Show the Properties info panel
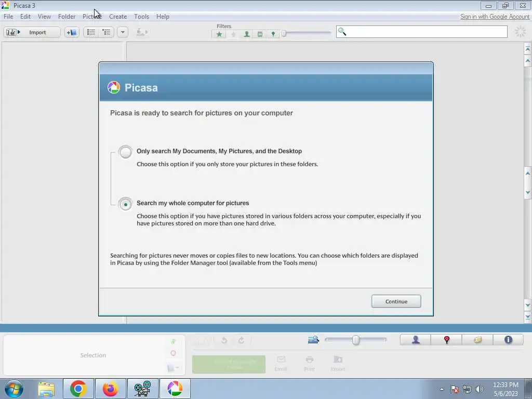Image resolution: width=532 pixels, height=399 pixels. pyautogui.click(x=508, y=340)
